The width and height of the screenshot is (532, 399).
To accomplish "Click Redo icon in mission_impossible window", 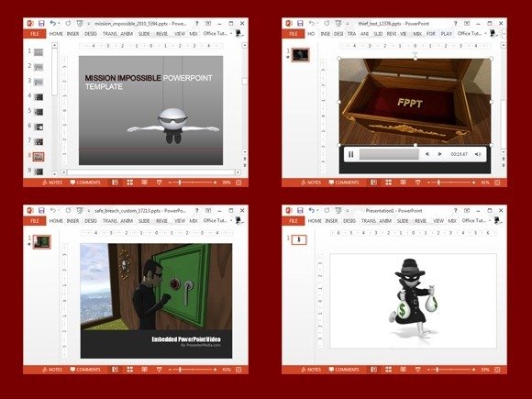I will click(68, 24).
